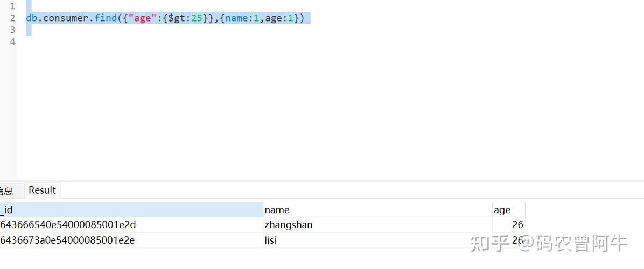Click the age column header
This screenshot has width=644, height=269.
coord(508,210)
